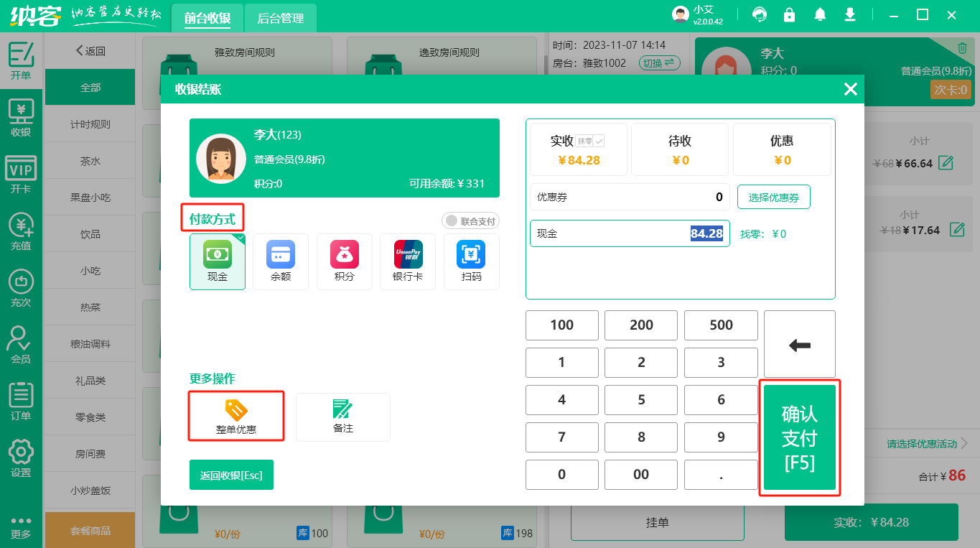The image size is (980, 548).
Task: Click 切换 to switch room
Action: point(659,63)
